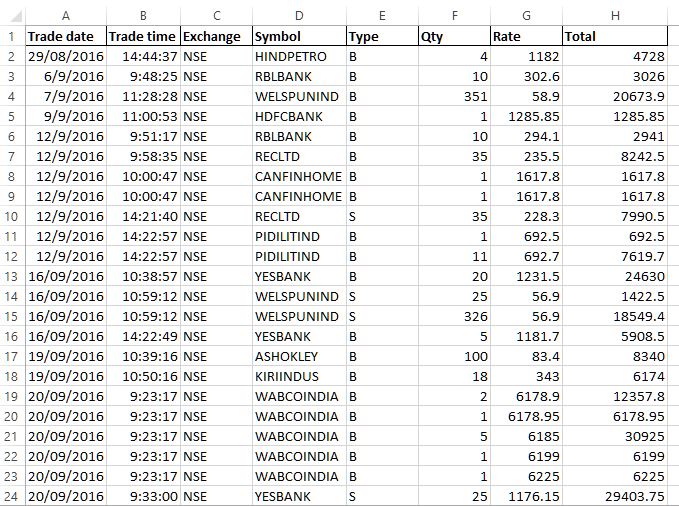Viewport: 679px width, 506px height.
Task: Select time cell 14:21:40
Action: point(143,216)
